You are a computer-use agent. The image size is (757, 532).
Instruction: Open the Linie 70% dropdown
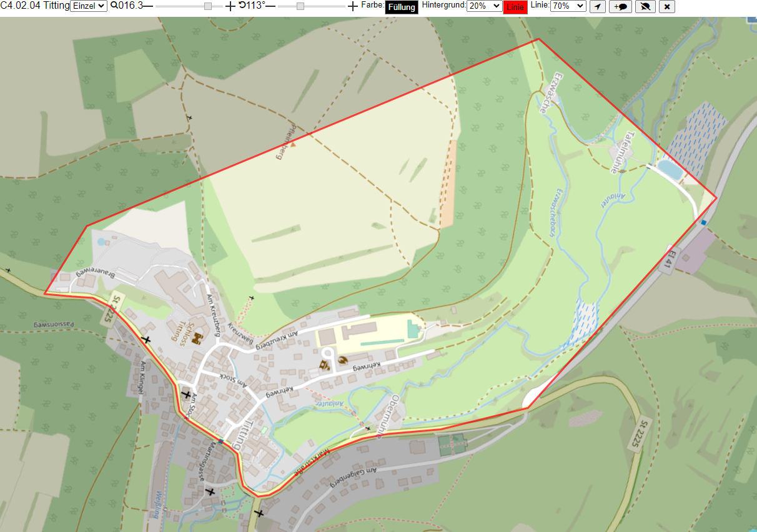[x=568, y=6]
